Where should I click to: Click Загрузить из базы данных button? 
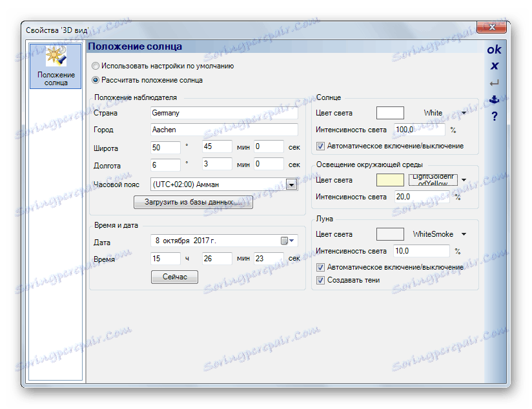[193, 202]
